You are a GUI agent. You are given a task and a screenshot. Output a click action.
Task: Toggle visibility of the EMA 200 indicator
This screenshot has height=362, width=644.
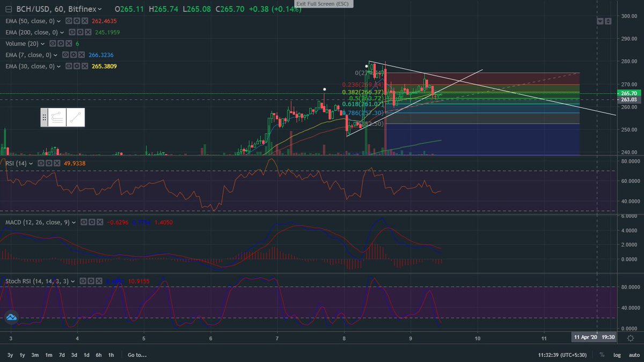tap(71, 32)
